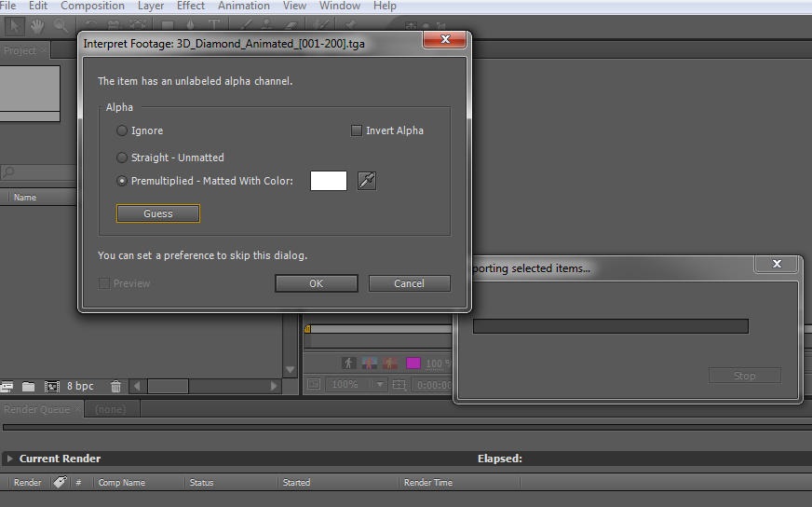Viewport: 812px width, 507px height.
Task: Open the Animation menu
Action: [243, 6]
